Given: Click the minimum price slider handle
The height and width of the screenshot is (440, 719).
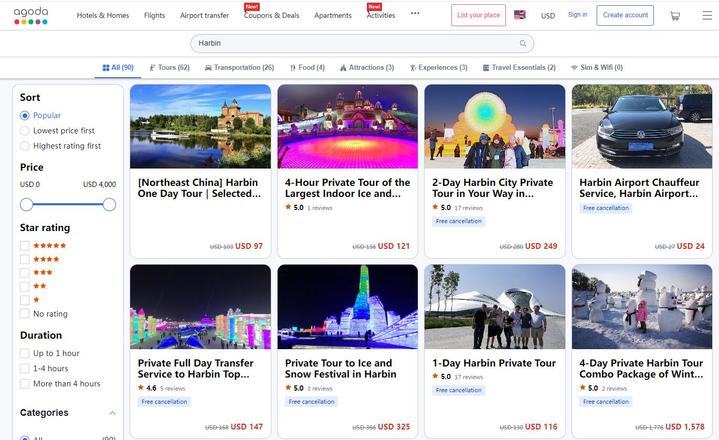Looking at the screenshot, I should (x=26, y=204).
